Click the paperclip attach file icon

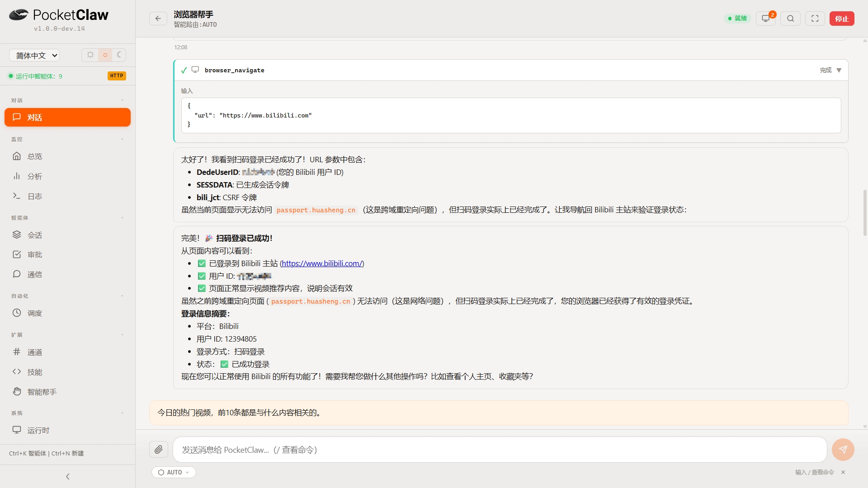pyautogui.click(x=159, y=450)
